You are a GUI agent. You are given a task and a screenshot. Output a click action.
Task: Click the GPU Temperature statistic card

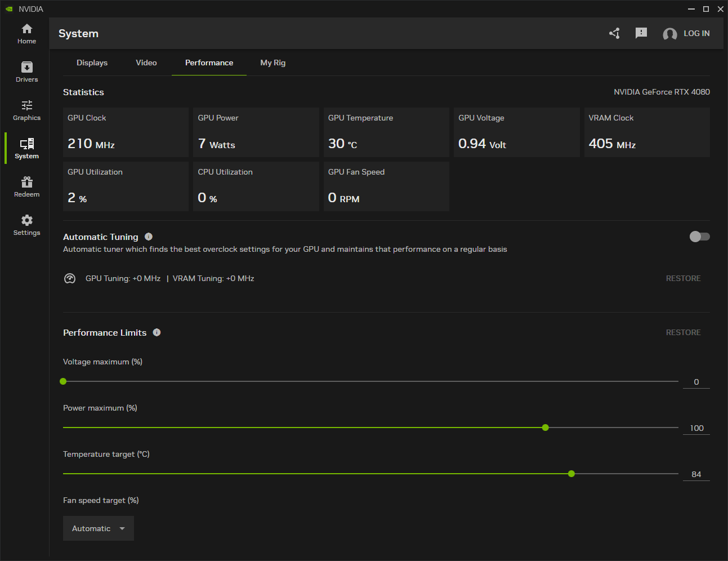pos(386,132)
